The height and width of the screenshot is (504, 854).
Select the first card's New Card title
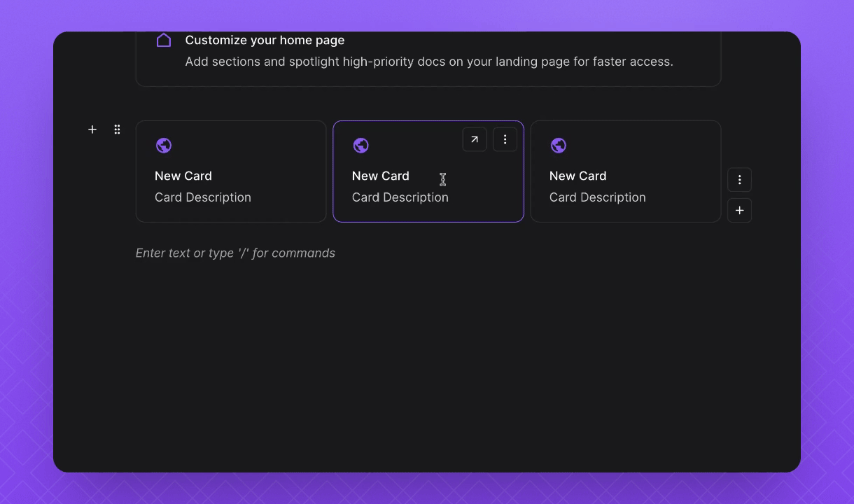(183, 176)
